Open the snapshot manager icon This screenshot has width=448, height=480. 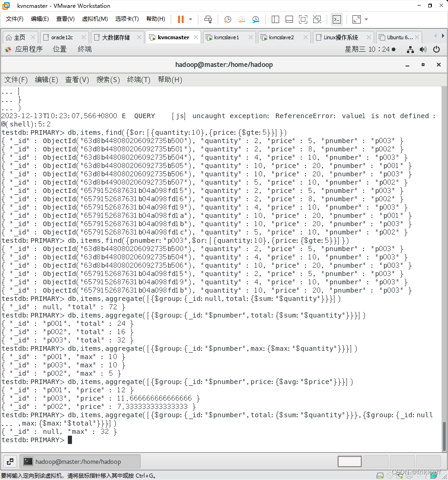[x=257, y=19]
